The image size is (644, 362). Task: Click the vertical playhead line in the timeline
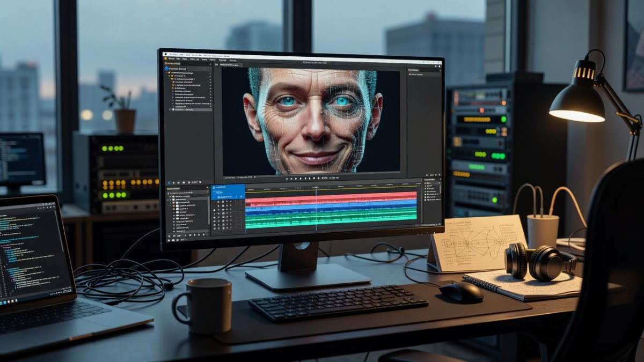(316, 210)
